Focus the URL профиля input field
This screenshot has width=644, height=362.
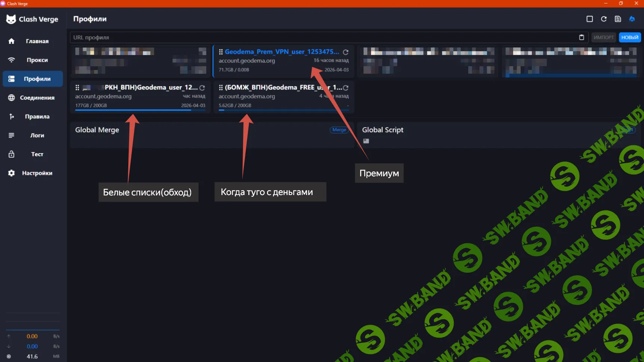pyautogui.click(x=322, y=37)
